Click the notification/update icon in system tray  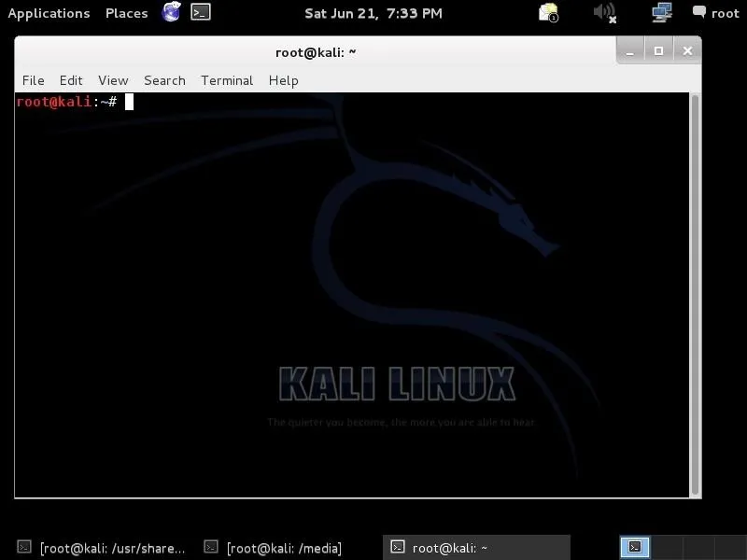(549, 12)
